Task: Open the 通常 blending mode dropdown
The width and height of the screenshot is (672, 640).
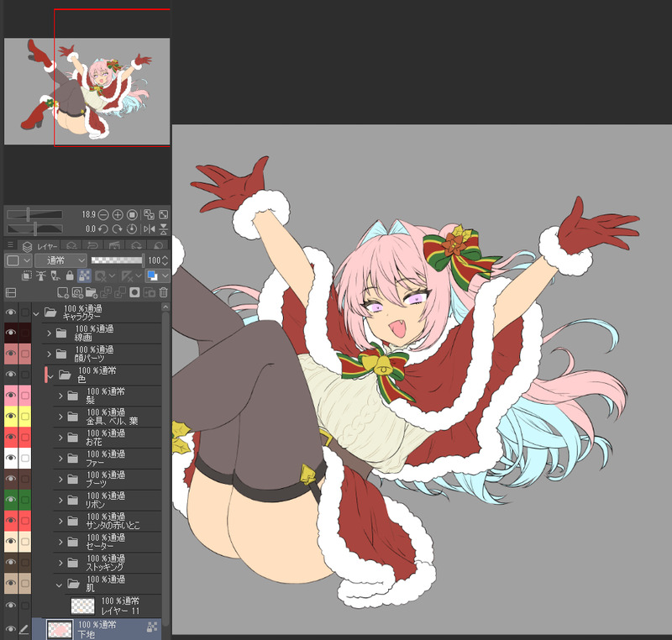Action: click(60, 260)
